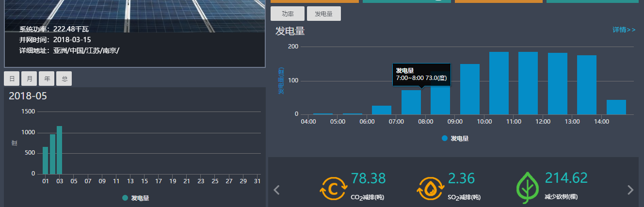This screenshot has height=207, width=644.
Task: Click the 14:00 hourly generation bar
Action: (616, 107)
